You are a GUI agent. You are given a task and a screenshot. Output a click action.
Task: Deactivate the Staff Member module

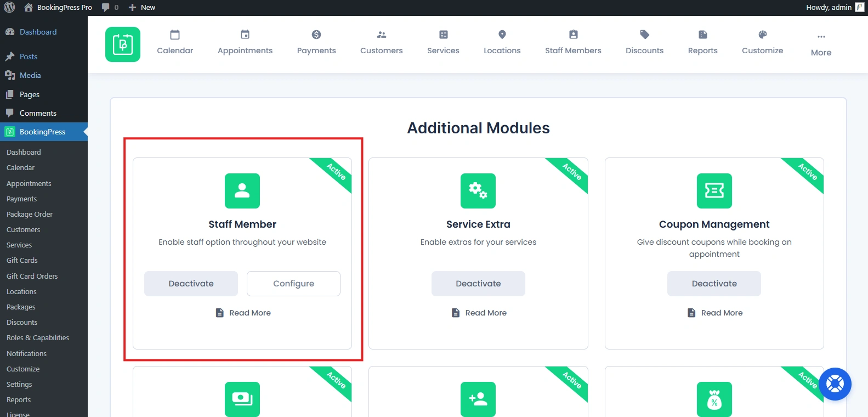(191, 284)
